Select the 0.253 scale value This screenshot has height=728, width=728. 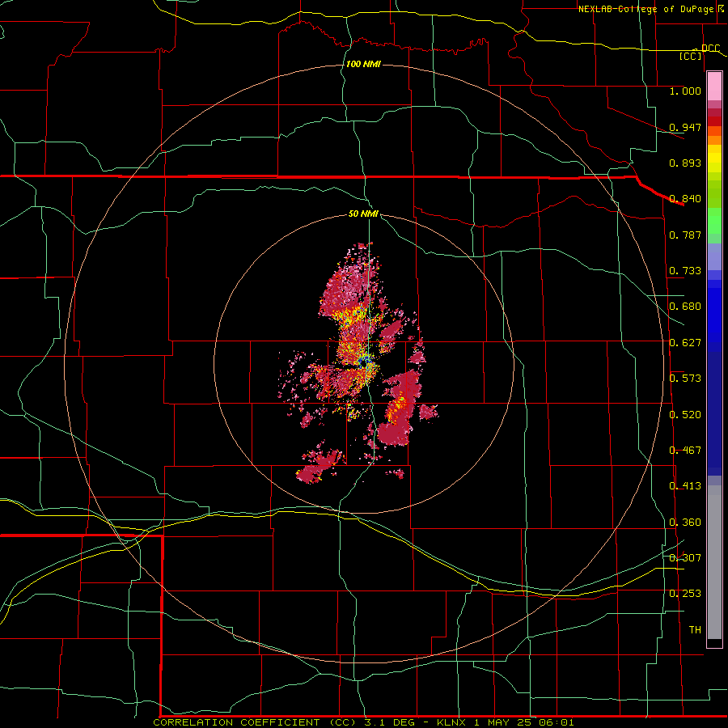(685, 594)
